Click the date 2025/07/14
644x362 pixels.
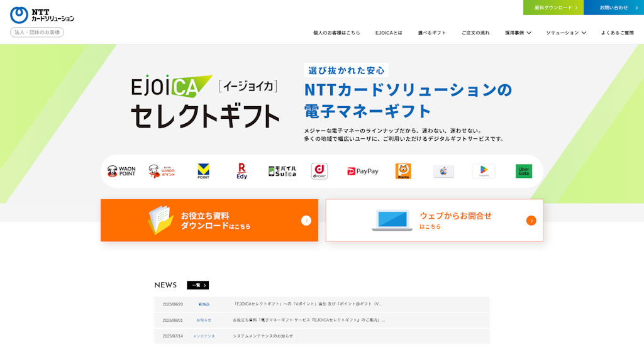click(172, 336)
